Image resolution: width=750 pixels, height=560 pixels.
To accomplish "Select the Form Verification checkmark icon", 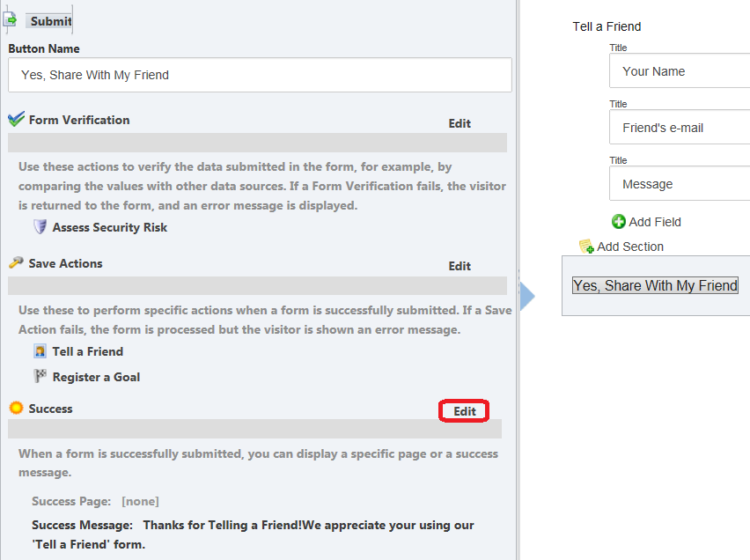I will click(x=15, y=119).
